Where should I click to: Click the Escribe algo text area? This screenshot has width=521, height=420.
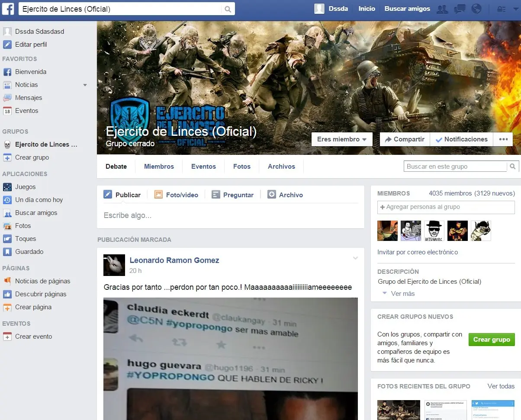point(230,215)
